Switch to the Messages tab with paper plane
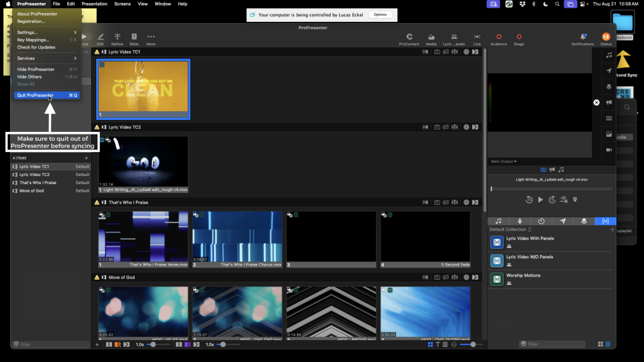 point(563,221)
